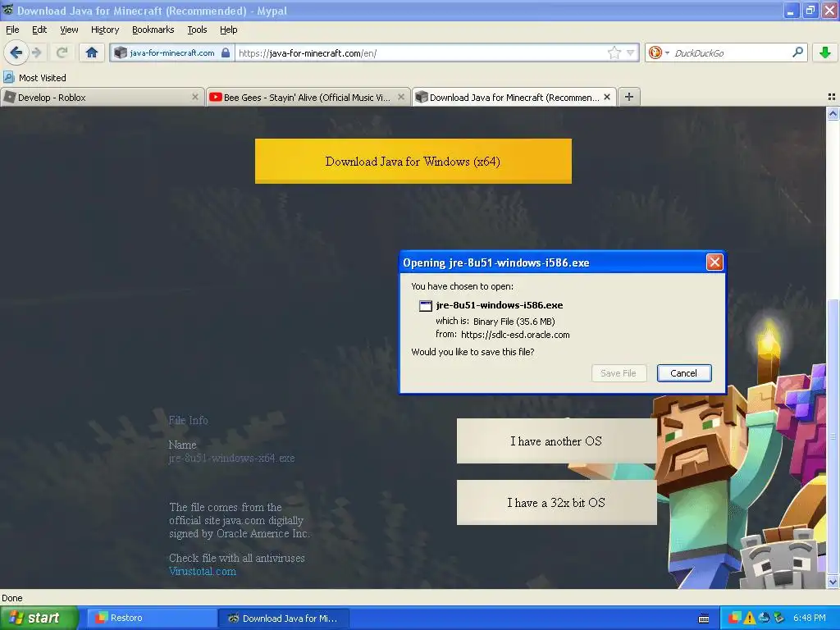
Task: Open the Home page button
Action: click(92, 52)
